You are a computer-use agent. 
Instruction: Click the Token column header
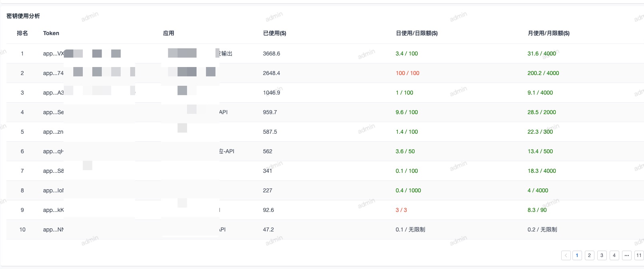coord(51,33)
